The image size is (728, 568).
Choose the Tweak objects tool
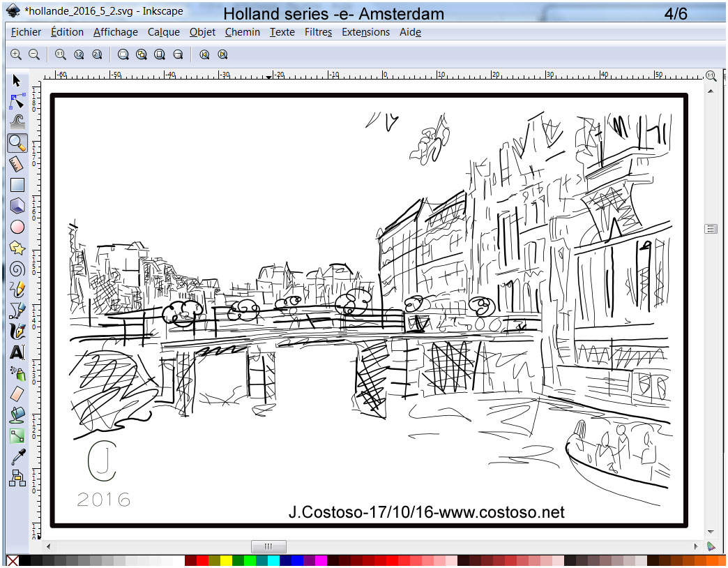tap(17, 123)
